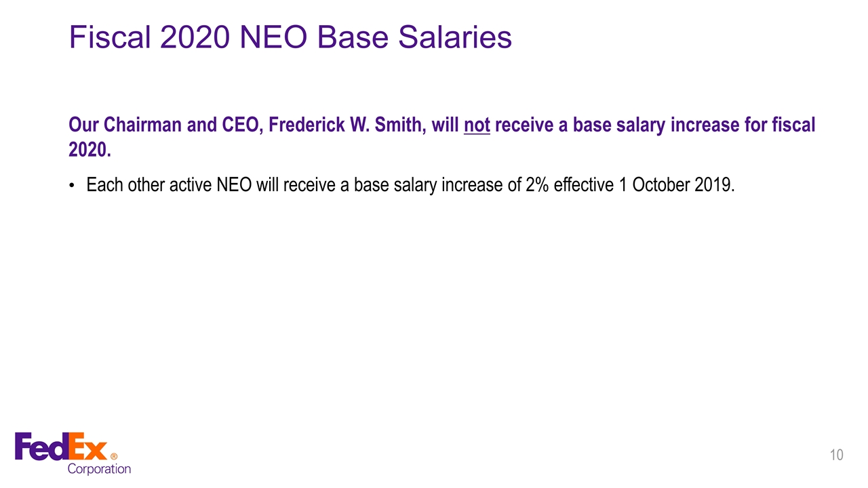Click "2020." on the headline's second line
Image resolution: width=868 pixels, height=488 pixels.
tap(89, 150)
